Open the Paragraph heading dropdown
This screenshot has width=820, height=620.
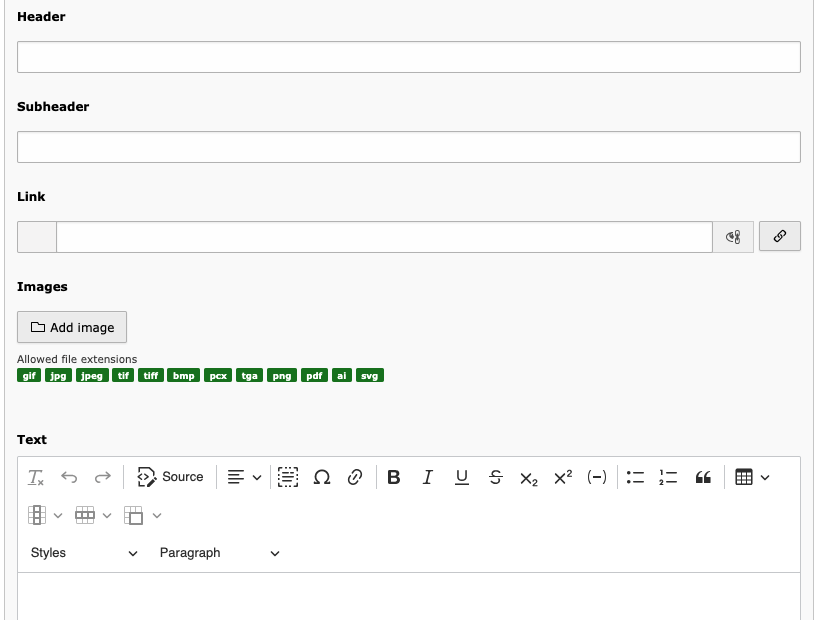click(x=219, y=553)
